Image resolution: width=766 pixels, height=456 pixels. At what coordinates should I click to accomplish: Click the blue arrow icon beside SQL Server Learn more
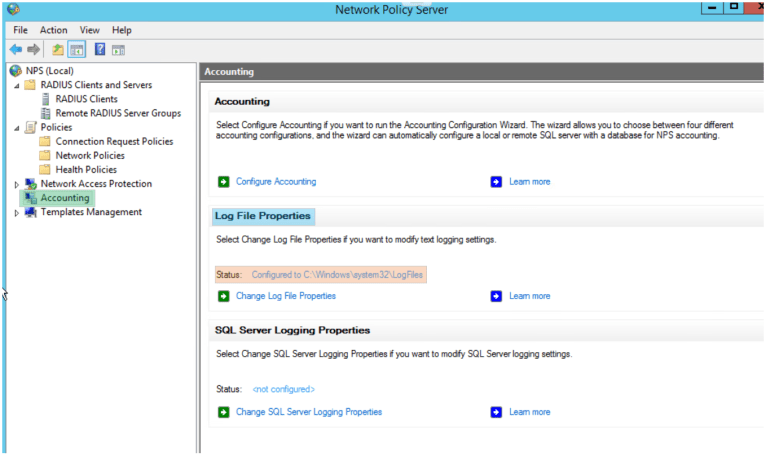(496, 412)
